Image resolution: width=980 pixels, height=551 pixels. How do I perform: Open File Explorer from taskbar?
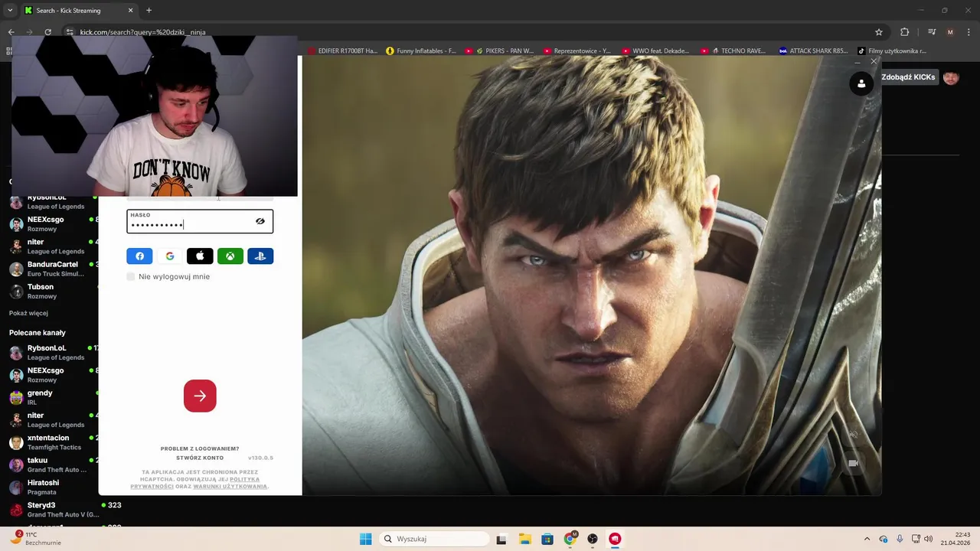point(524,539)
